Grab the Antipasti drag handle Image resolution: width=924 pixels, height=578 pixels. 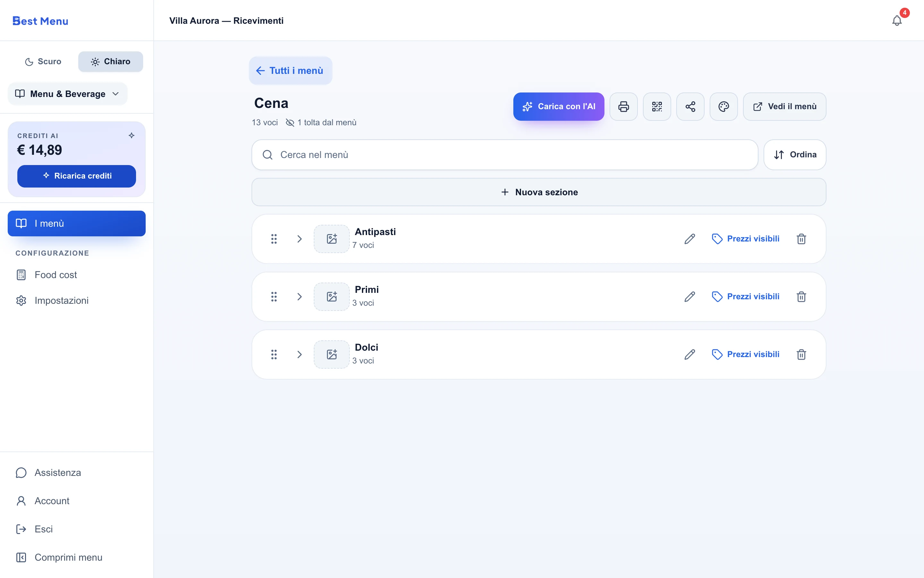(274, 239)
